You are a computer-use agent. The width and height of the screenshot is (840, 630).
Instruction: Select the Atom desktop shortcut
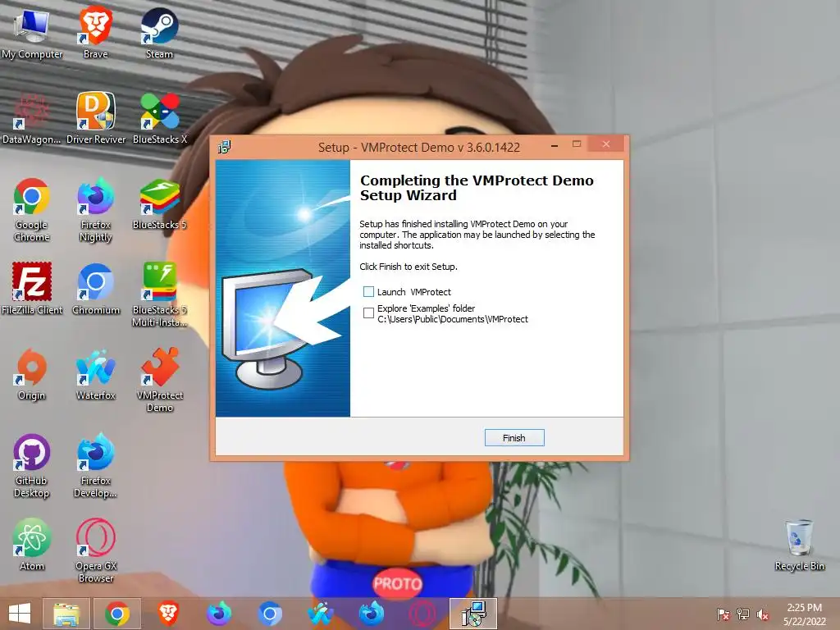tap(32, 544)
